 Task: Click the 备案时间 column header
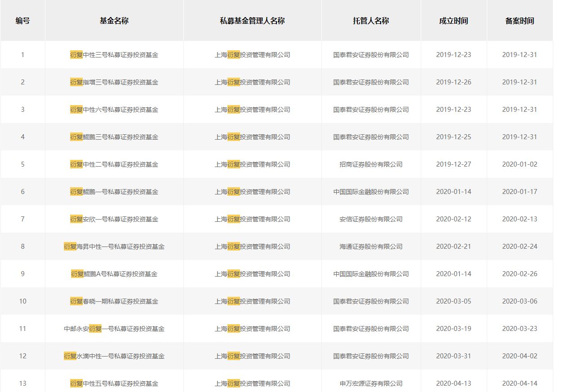click(x=520, y=21)
